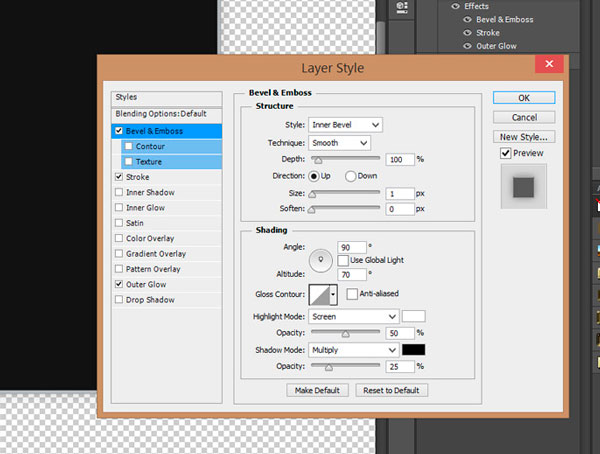Screen dimensions: 600x454
Task: Open Styles section in the list
Action: click(166, 97)
